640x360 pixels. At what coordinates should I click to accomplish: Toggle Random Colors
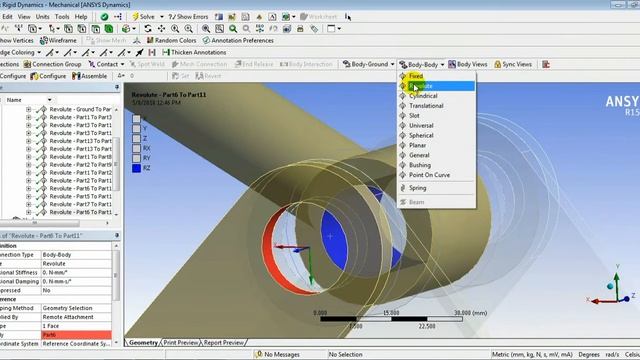click(x=171, y=40)
